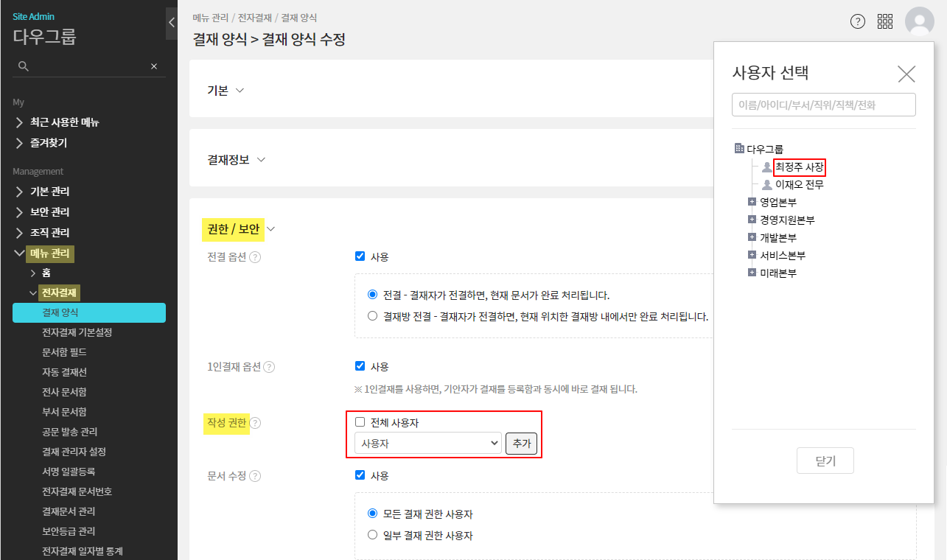Image resolution: width=947 pixels, height=560 pixels.
Task: Click the user profile avatar
Action: [919, 21]
